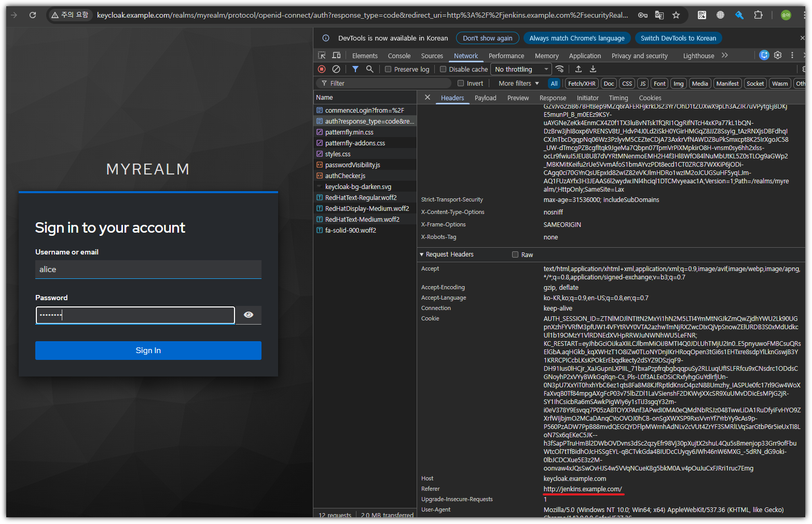Close the request details pane X
This screenshot has height=524, width=812.
click(x=428, y=97)
